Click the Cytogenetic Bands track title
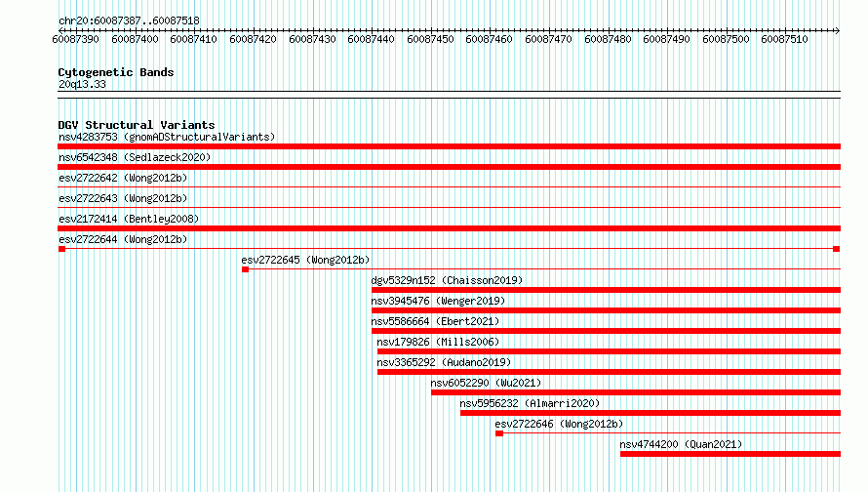Image resolution: width=868 pixels, height=492 pixels. [x=116, y=72]
